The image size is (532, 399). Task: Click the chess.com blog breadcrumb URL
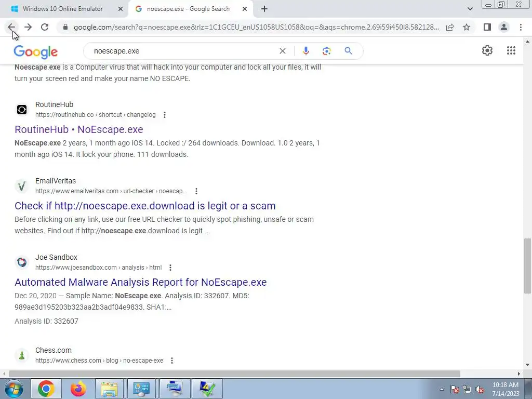pos(99,361)
